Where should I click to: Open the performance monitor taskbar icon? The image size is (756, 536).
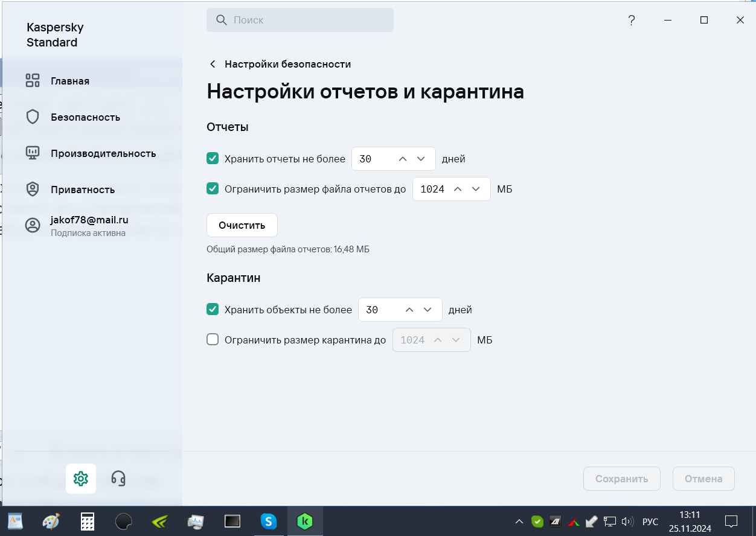click(x=196, y=522)
